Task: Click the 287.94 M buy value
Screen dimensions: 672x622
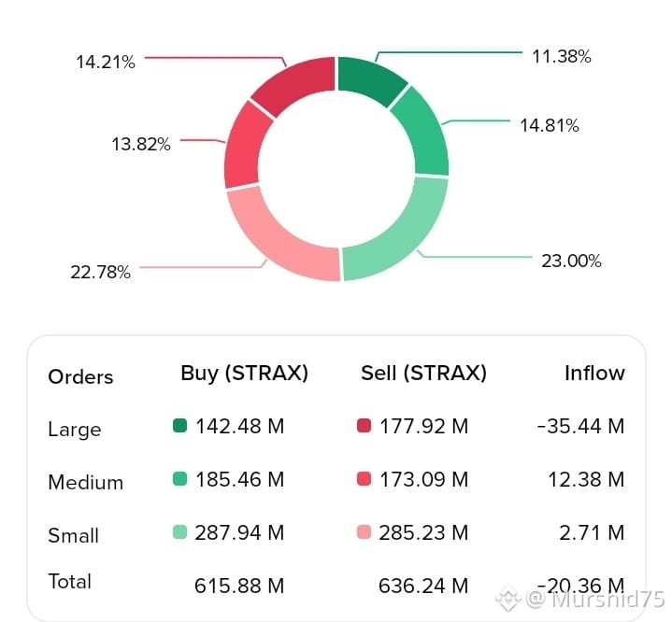Action: pos(239,533)
